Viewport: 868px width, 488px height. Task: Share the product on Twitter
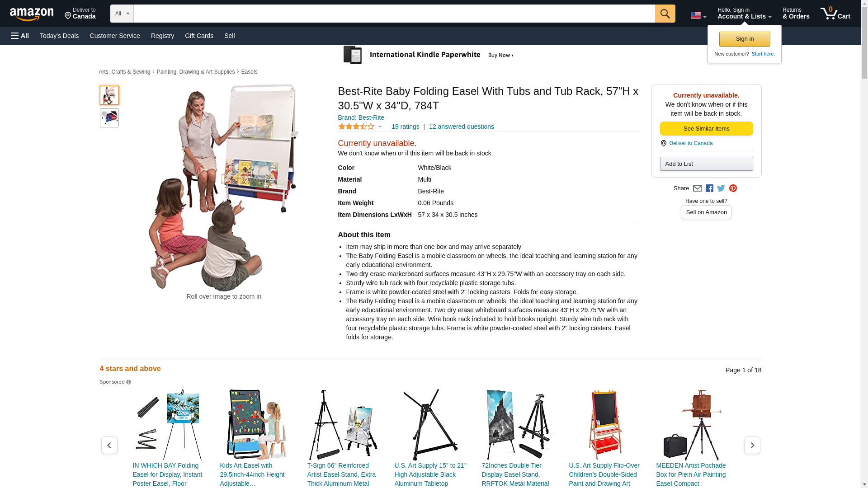(721, 188)
